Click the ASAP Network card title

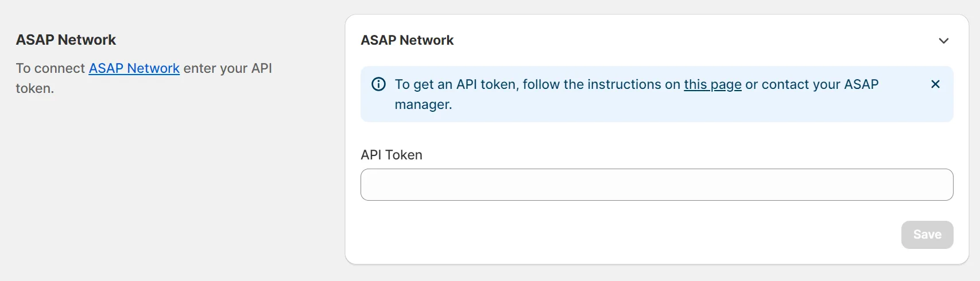coord(407,40)
